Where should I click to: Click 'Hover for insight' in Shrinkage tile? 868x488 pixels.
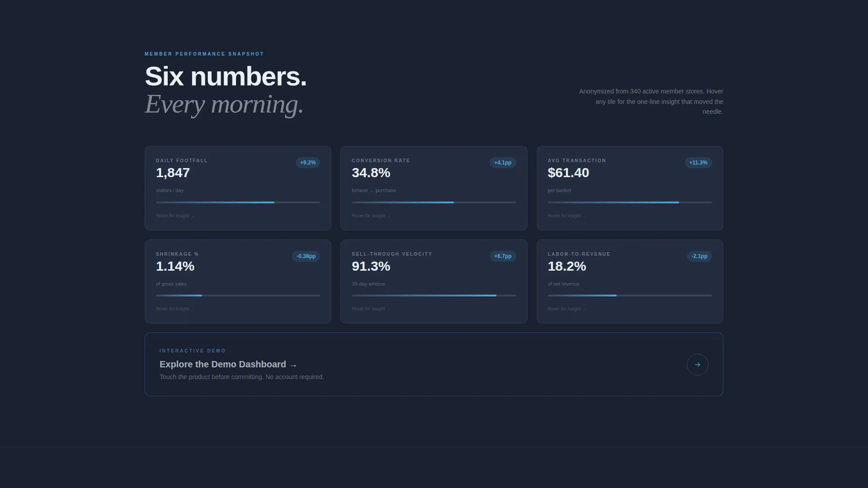pos(175,309)
